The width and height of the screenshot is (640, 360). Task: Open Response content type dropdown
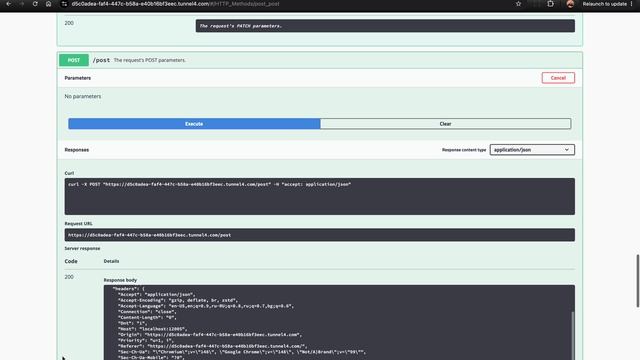pyautogui.click(x=532, y=150)
